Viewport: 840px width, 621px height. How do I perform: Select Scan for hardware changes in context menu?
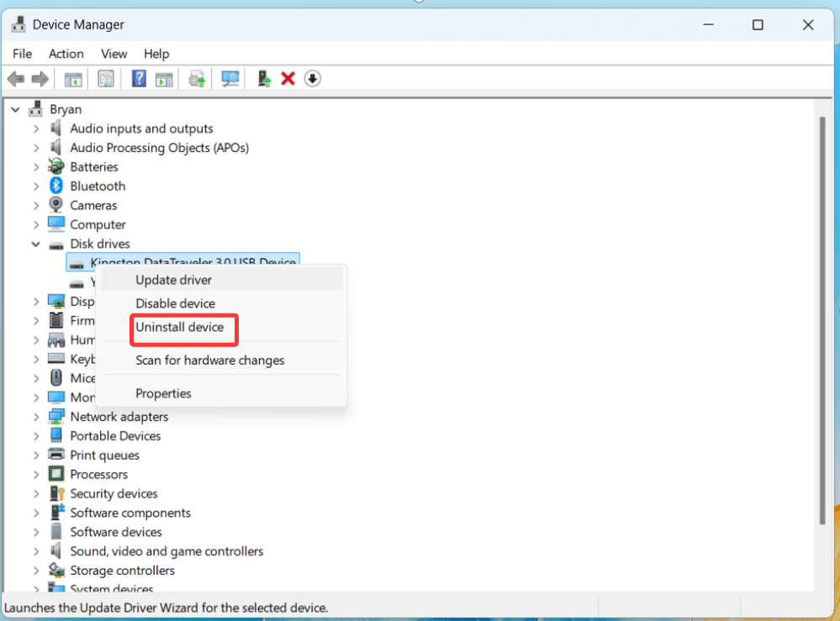coord(211,360)
